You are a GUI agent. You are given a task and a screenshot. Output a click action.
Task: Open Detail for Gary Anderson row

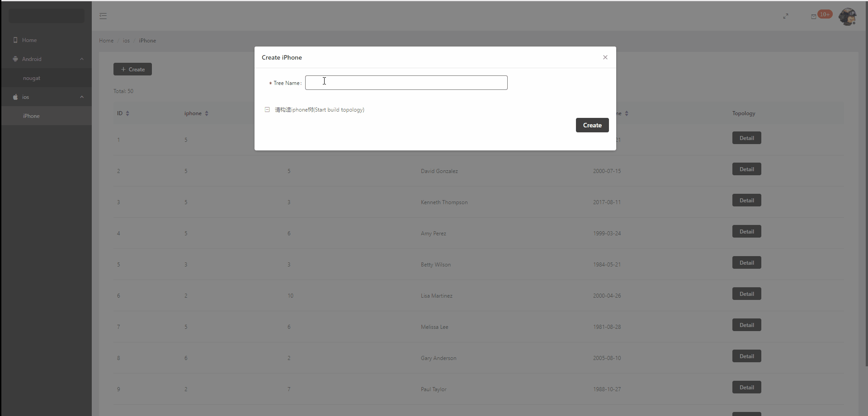[x=747, y=356]
